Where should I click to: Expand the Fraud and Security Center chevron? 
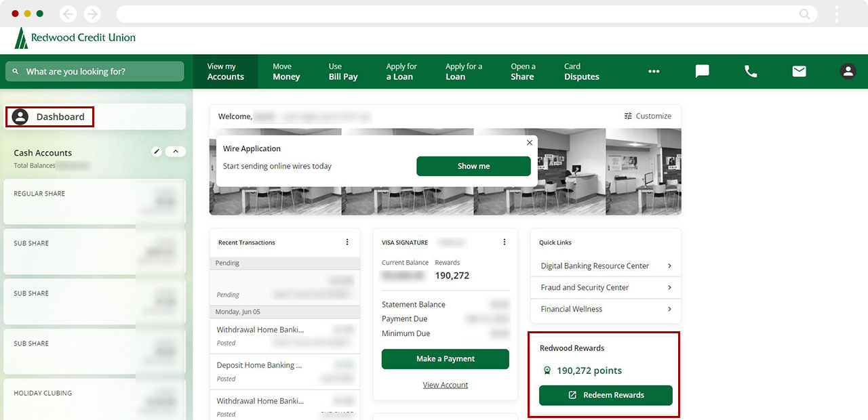[x=669, y=287]
